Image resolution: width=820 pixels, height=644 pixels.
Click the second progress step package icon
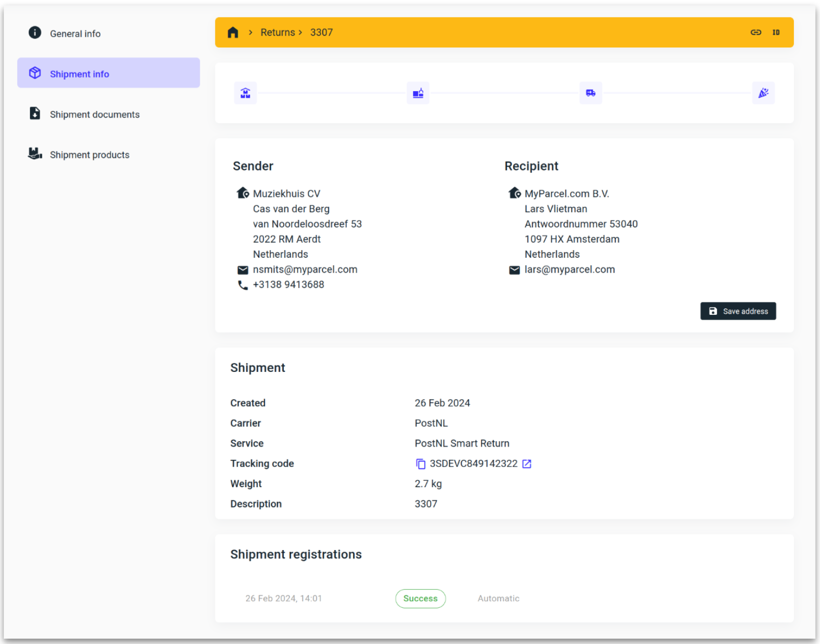point(418,93)
